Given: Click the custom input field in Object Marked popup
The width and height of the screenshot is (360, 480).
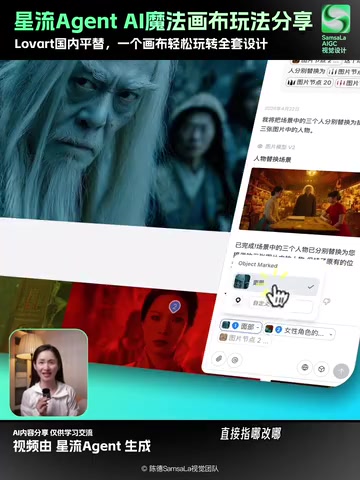Looking at the screenshot, I should tap(281, 305).
